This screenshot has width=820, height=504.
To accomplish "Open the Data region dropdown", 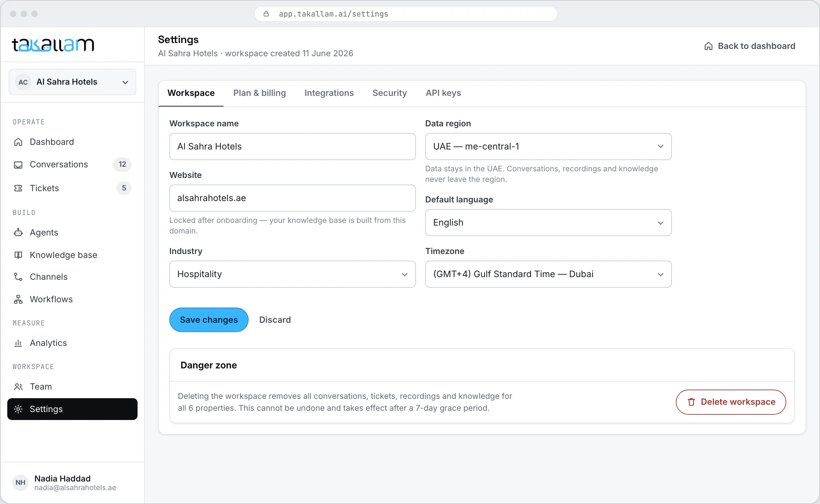I will coord(548,147).
